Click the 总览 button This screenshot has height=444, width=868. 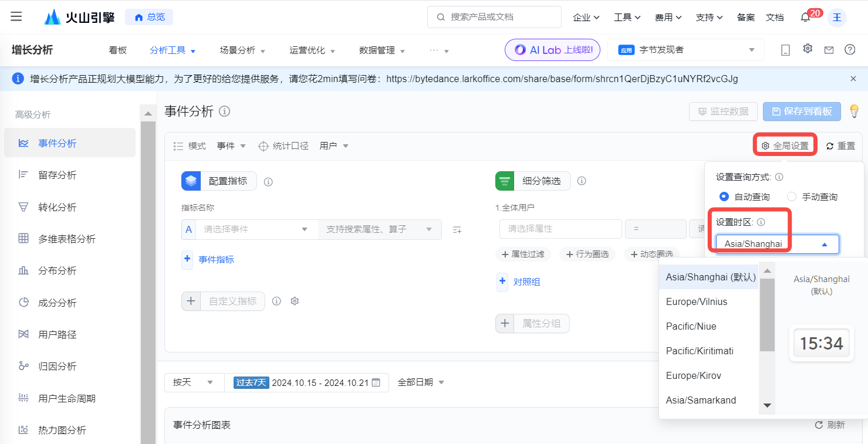[x=149, y=17]
